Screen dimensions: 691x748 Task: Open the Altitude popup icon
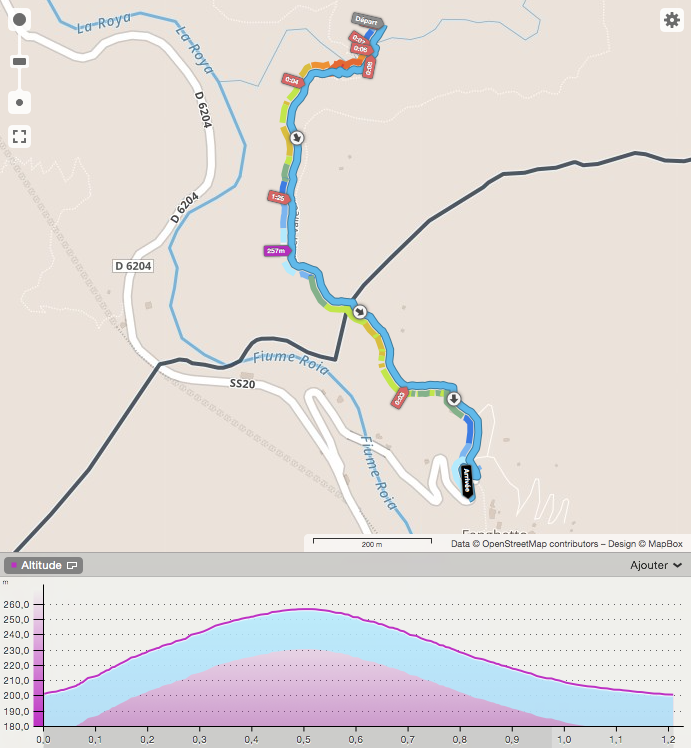click(72, 566)
